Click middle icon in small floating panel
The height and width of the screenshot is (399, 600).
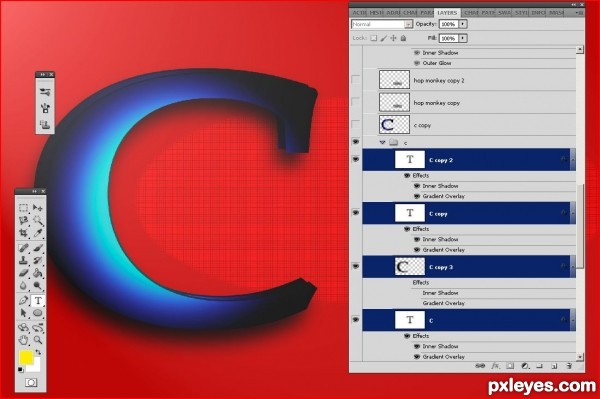[x=45, y=108]
